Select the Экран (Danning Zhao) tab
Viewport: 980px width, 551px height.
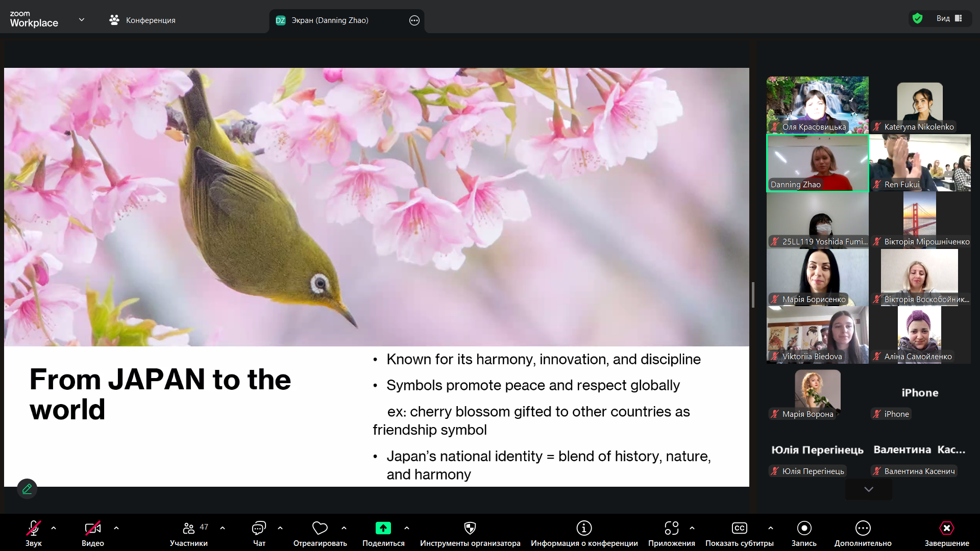click(x=330, y=20)
